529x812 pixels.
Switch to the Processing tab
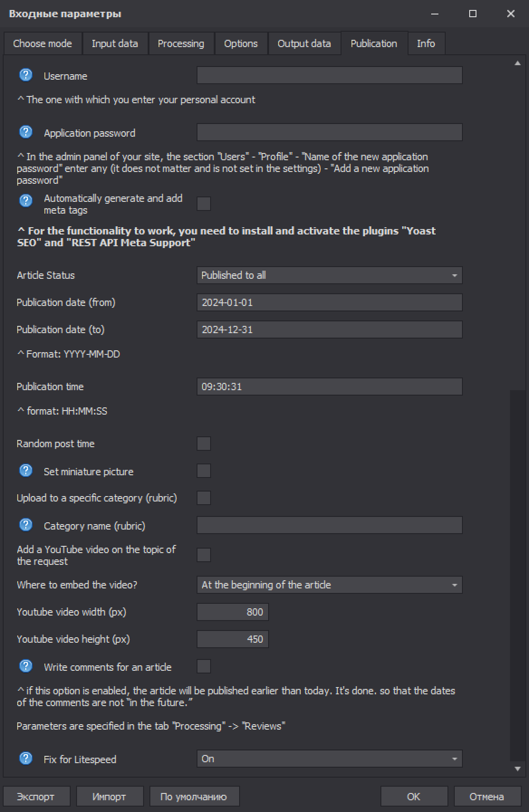pos(181,43)
